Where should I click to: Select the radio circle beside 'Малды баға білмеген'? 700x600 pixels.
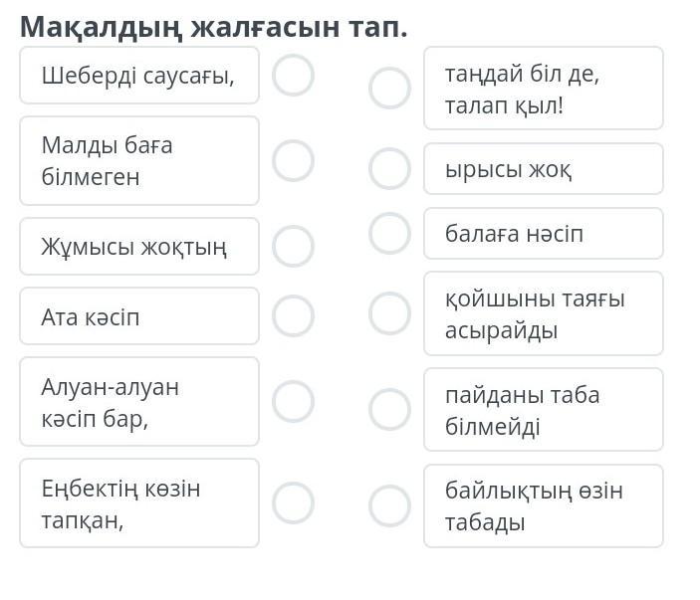(x=293, y=160)
